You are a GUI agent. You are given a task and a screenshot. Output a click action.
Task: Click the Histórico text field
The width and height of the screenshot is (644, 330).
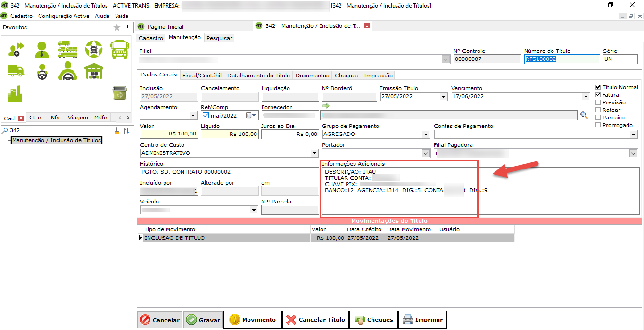pos(229,172)
